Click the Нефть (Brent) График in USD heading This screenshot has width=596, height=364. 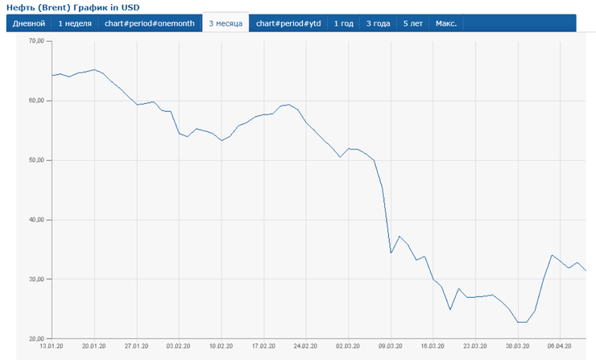click(x=73, y=7)
